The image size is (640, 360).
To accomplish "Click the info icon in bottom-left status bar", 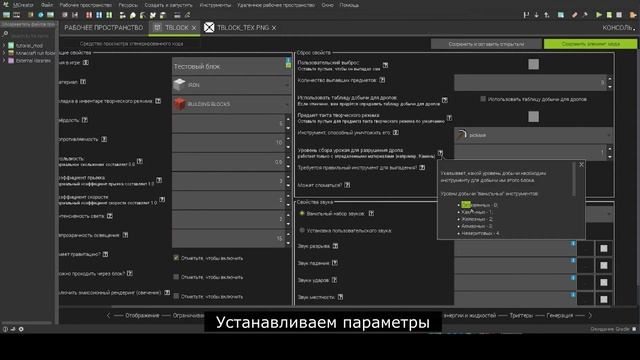I will click(5, 329).
